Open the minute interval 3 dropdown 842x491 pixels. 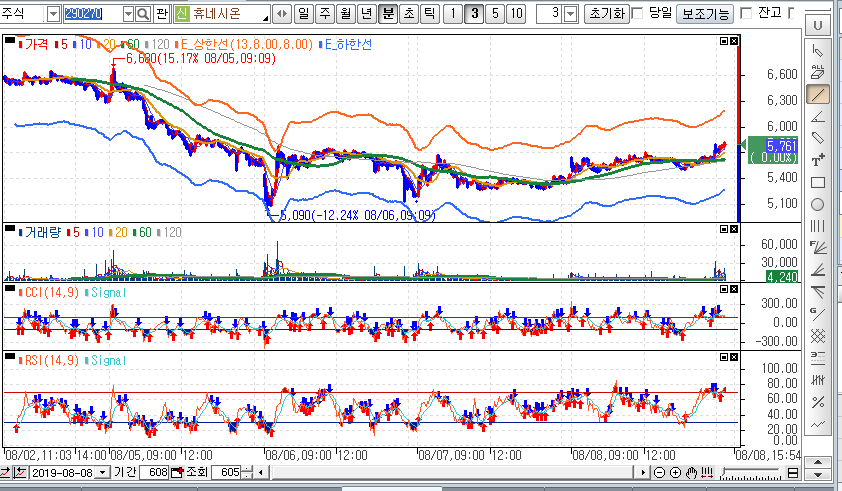pos(571,14)
